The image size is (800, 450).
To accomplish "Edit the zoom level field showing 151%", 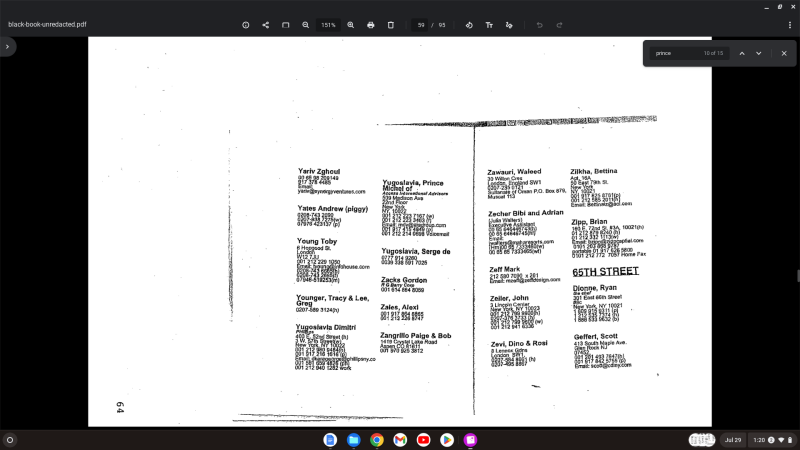I will tap(328, 25).
